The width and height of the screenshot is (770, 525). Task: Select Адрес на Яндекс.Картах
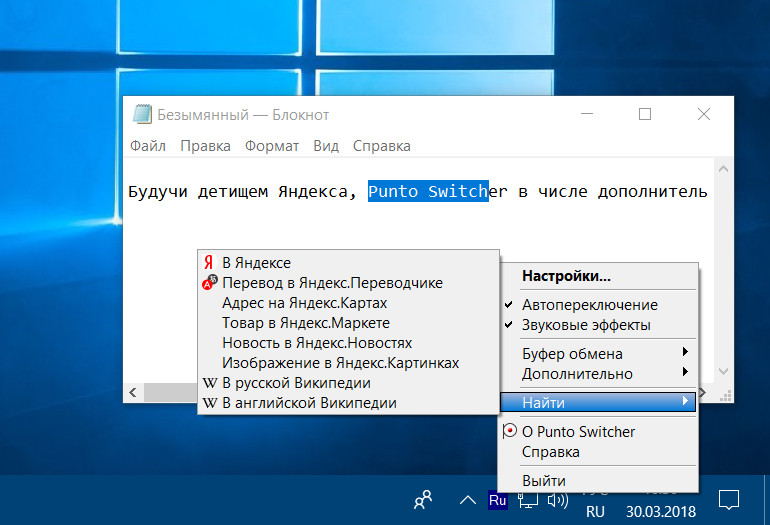click(x=348, y=303)
